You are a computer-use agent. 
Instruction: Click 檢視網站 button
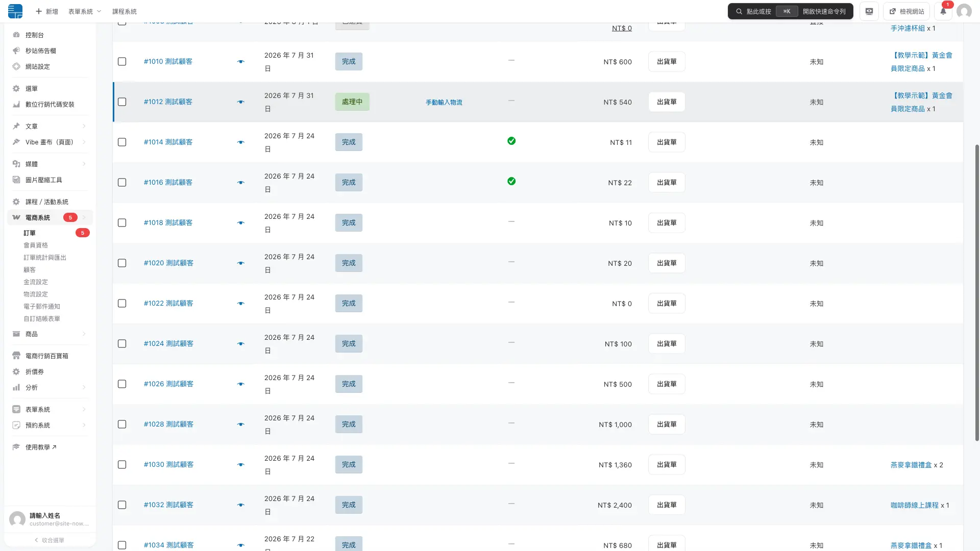point(906,11)
